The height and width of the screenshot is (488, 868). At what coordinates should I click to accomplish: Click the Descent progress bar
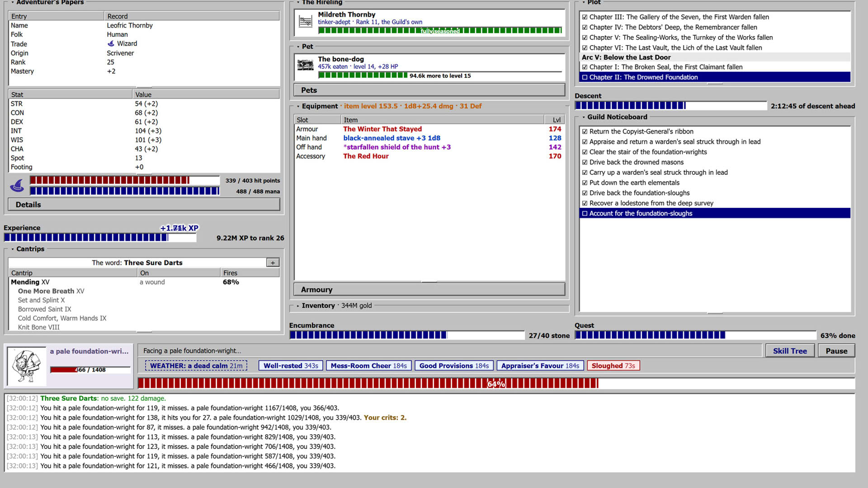click(x=670, y=106)
